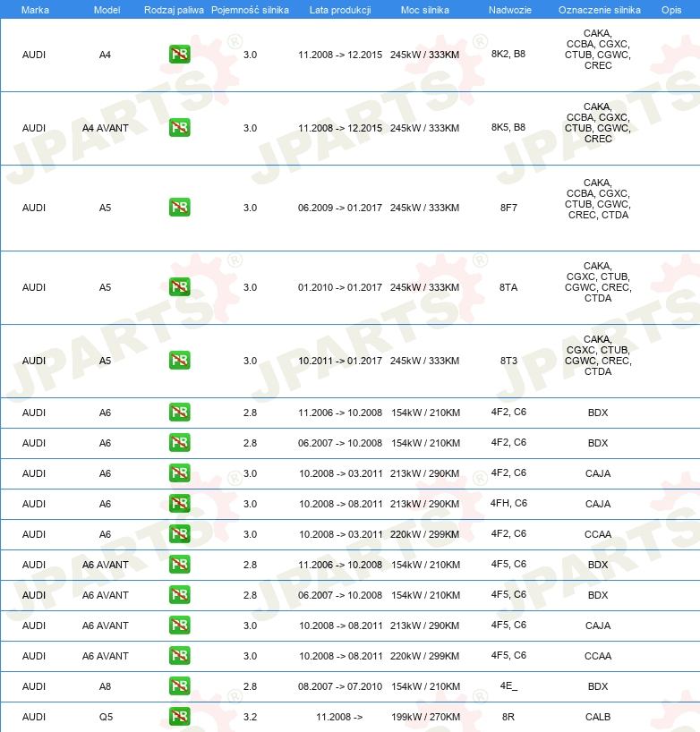Select the body code 4E_
This screenshot has width=700, height=732.
(x=508, y=685)
